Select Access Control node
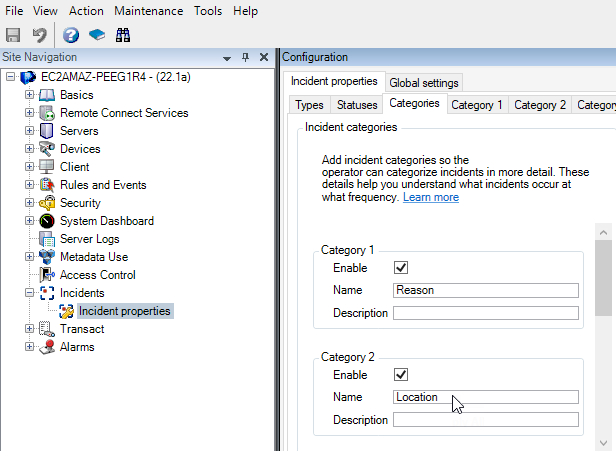This screenshot has height=451, width=616. 97,275
